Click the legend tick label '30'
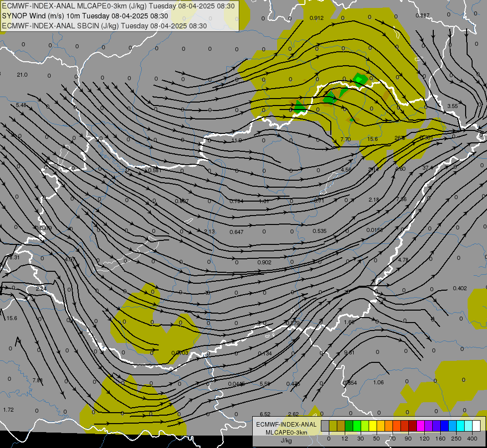This screenshot has width=487, height=448. tap(360, 439)
